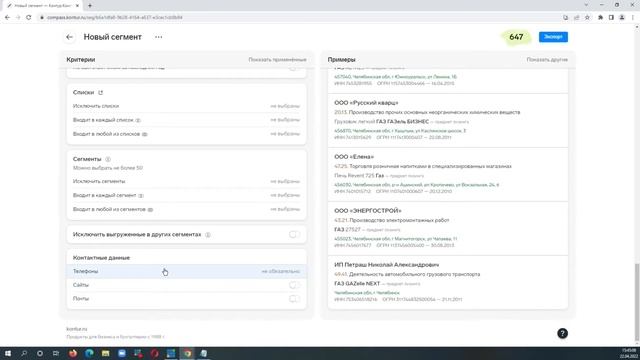640x360 pixels.
Task: Open the Входит в любой из списков selector
Action: (x=186, y=134)
